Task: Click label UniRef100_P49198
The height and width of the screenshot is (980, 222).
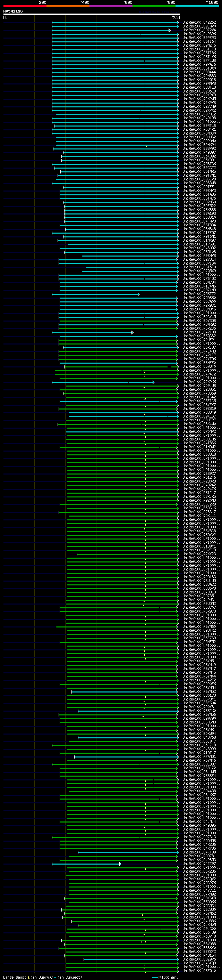Action: point(199,118)
